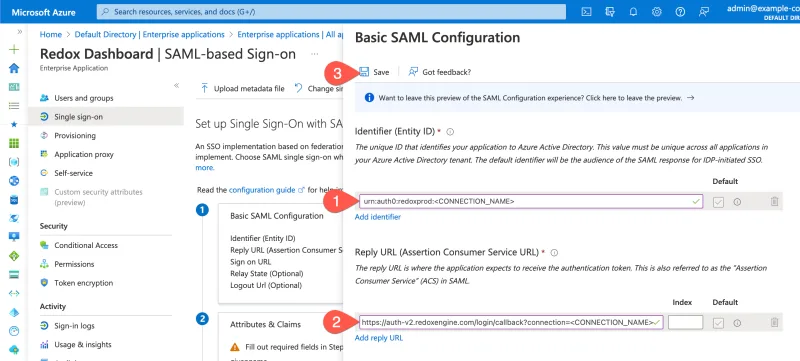Open Default Directory | Enterprise applications breadcrumb
This screenshot has height=361, width=800.
[x=149, y=35]
